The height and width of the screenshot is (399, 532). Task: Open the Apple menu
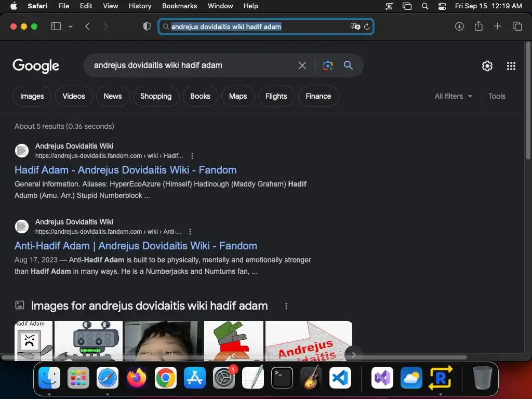[x=14, y=6]
